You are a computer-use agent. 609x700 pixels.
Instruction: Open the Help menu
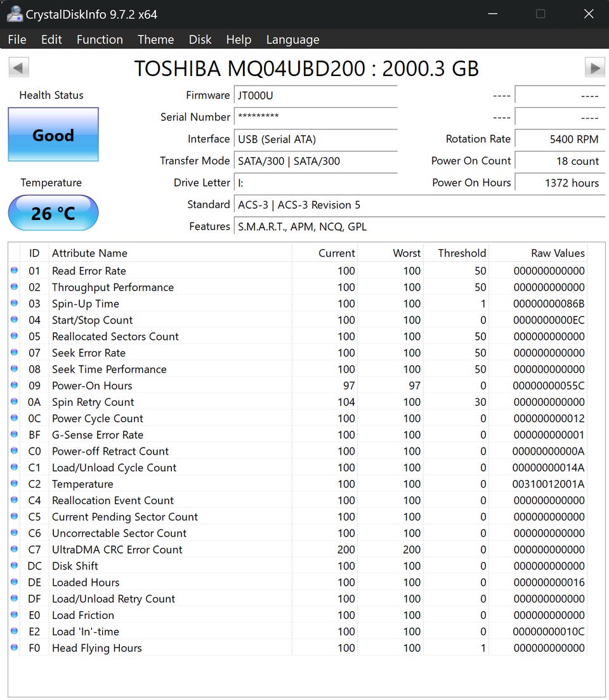click(239, 40)
